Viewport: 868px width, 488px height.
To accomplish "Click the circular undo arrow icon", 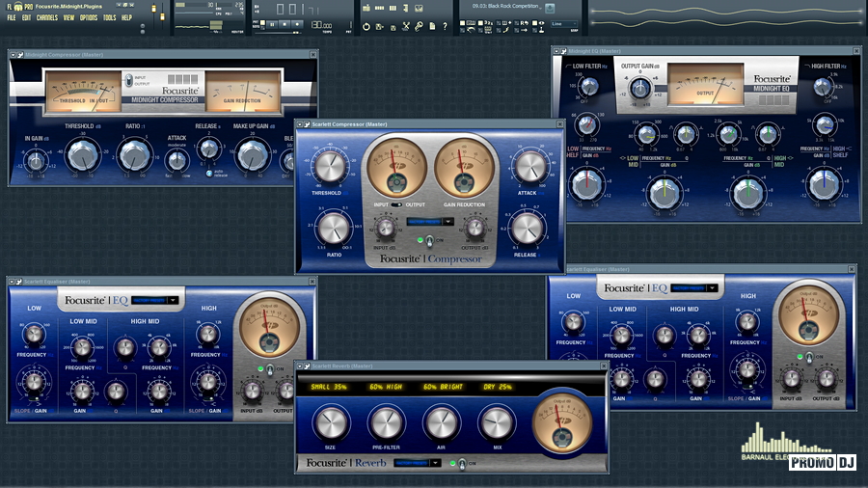I will point(366,27).
